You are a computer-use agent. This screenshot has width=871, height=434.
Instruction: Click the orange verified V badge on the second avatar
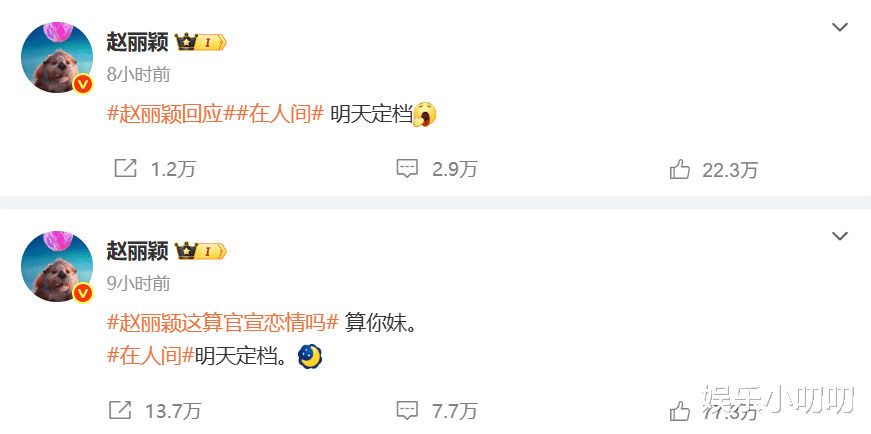(x=83, y=293)
